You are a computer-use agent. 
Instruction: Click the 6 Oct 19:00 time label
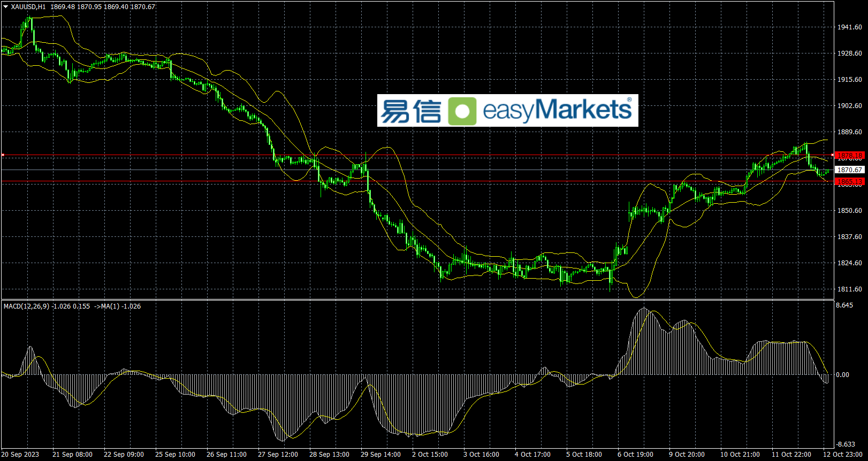point(635,455)
